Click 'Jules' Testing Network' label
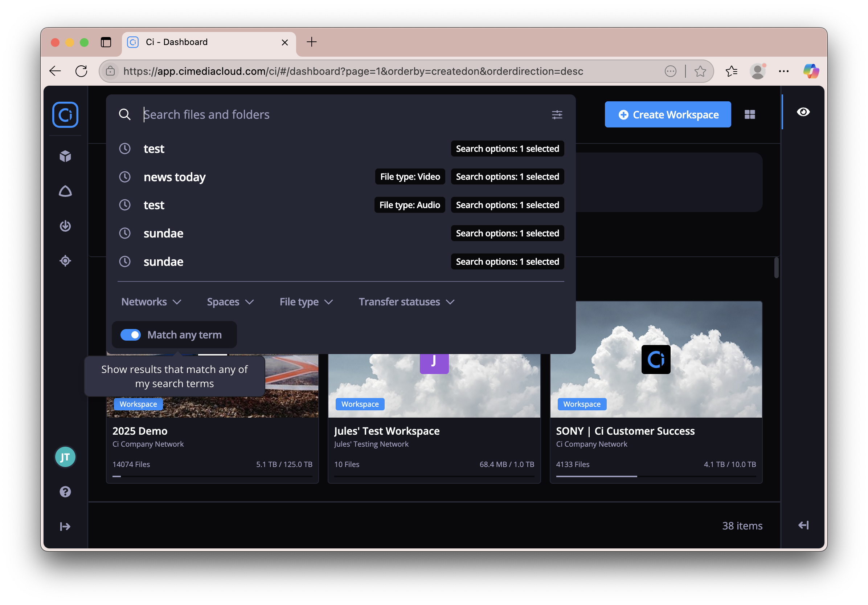 coord(371,444)
